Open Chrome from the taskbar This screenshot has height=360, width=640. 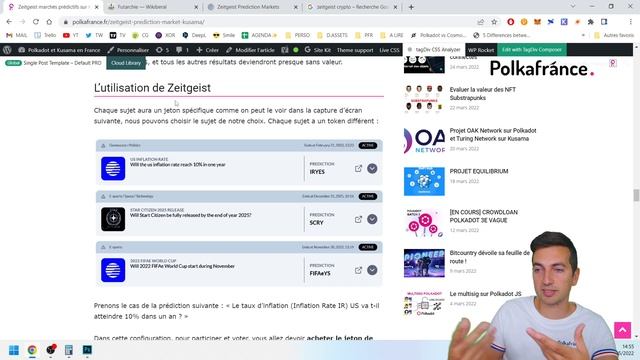click(32, 350)
